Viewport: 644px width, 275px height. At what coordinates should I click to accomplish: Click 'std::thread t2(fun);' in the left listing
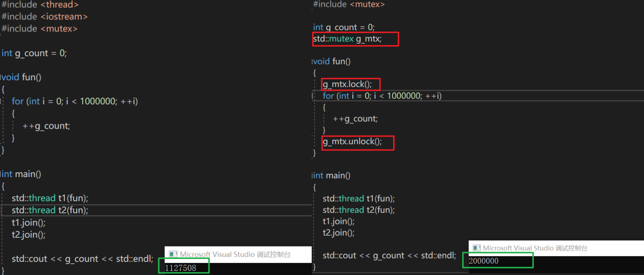click(x=50, y=210)
